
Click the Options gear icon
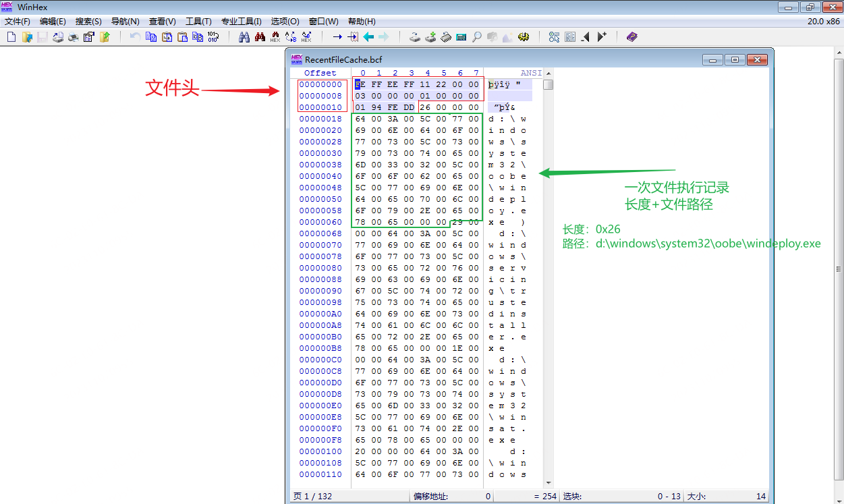(523, 37)
